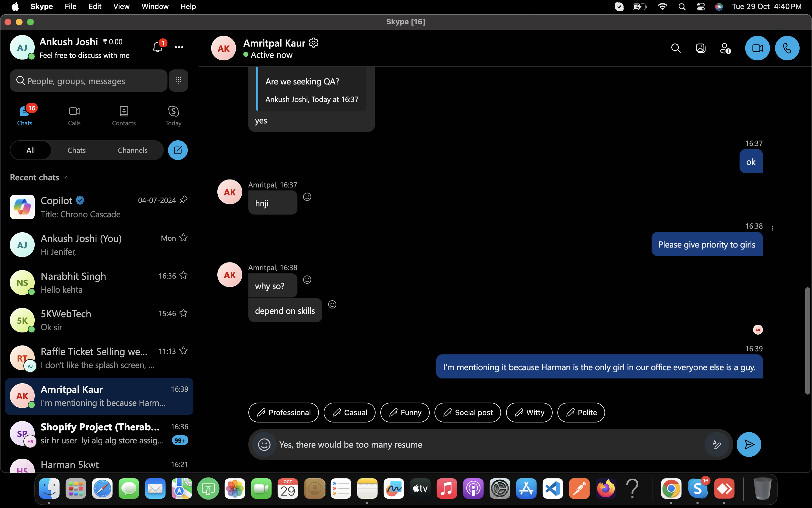Select the All filter
The image size is (812, 508).
tap(30, 150)
